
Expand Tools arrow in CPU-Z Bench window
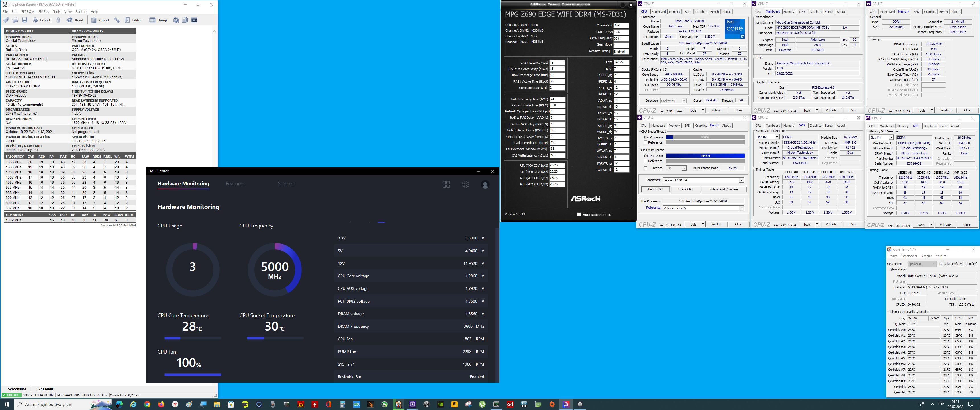pyautogui.click(x=703, y=224)
